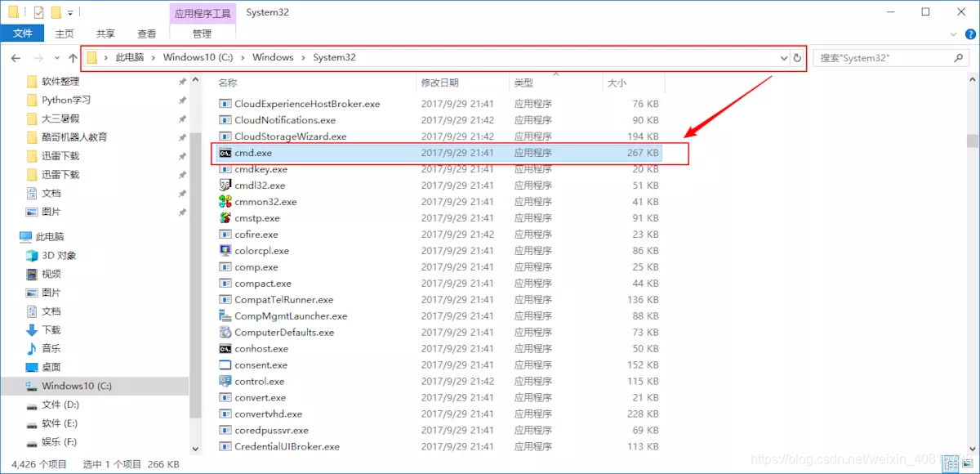This screenshot has height=474, width=980.
Task: Go up one folder level
Action: pyautogui.click(x=73, y=58)
